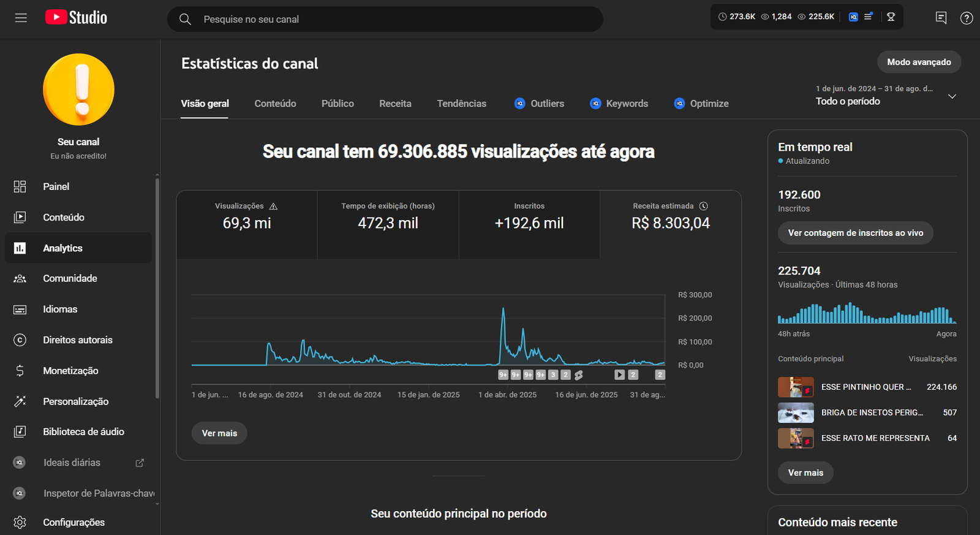Click Ver contagem de inscritos ao vivo
This screenshot has width=980, height=535.
[x=855, y=233]
